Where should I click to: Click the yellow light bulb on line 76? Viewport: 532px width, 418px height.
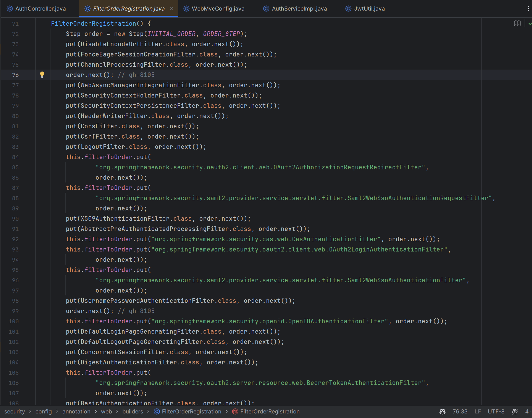[x=42, y=75]
